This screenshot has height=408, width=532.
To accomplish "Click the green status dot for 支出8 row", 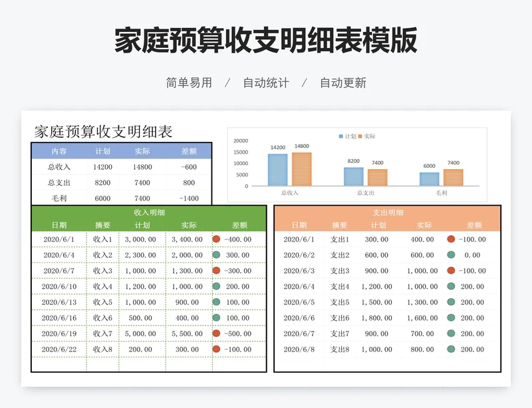I will click(451, 349).
